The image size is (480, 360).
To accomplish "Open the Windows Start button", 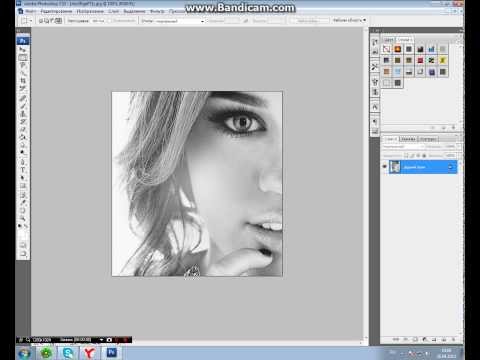I will tap(24, 353).
